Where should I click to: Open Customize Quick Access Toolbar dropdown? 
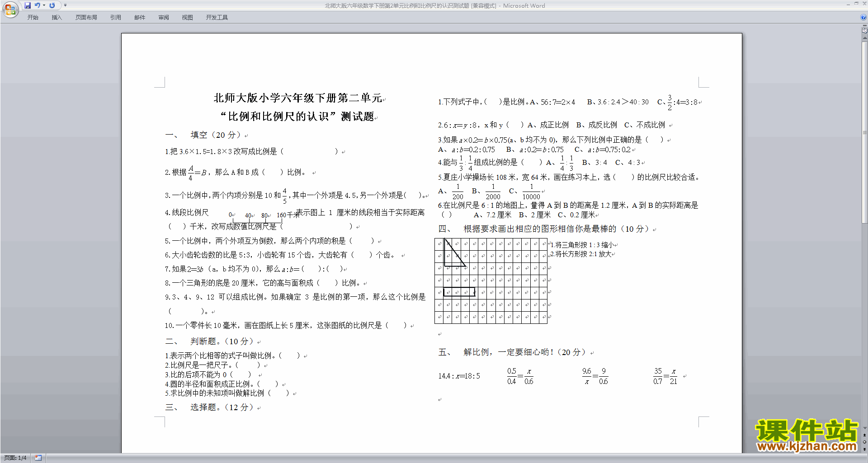pos(65,5)
